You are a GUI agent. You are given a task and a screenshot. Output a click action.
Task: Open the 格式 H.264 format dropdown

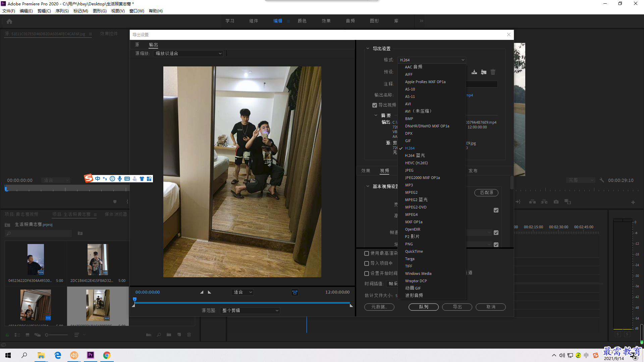tap(432, 60)
